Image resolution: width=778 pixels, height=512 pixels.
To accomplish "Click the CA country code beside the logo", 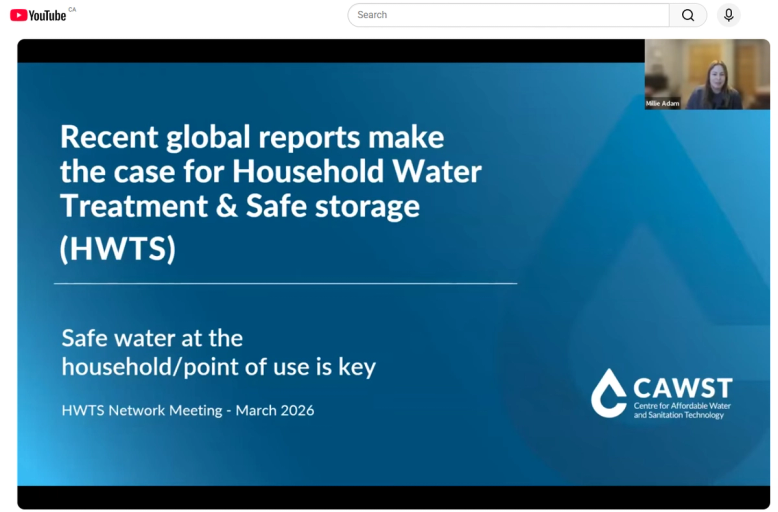I will pos(72,9).
